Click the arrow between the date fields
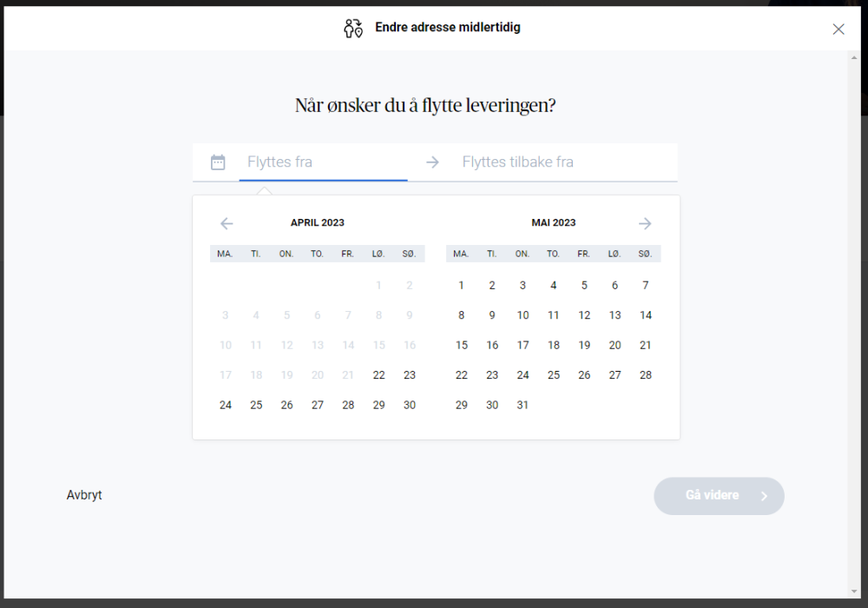The image size is (868, 608). tap(432, 162)
